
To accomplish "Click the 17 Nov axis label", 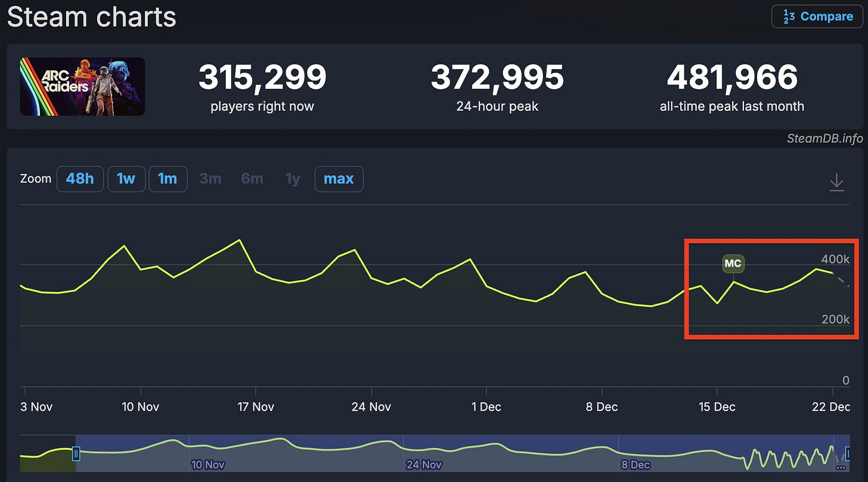I will (x=256, y=407).
